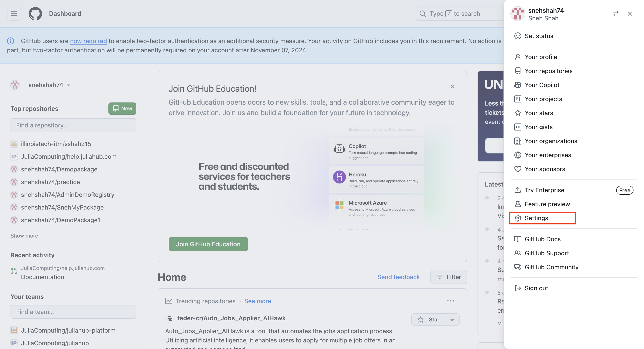Viewport: 644px width, 349px height.
Task: Expand Show more repositories
Action: click(x=24, y=236)
